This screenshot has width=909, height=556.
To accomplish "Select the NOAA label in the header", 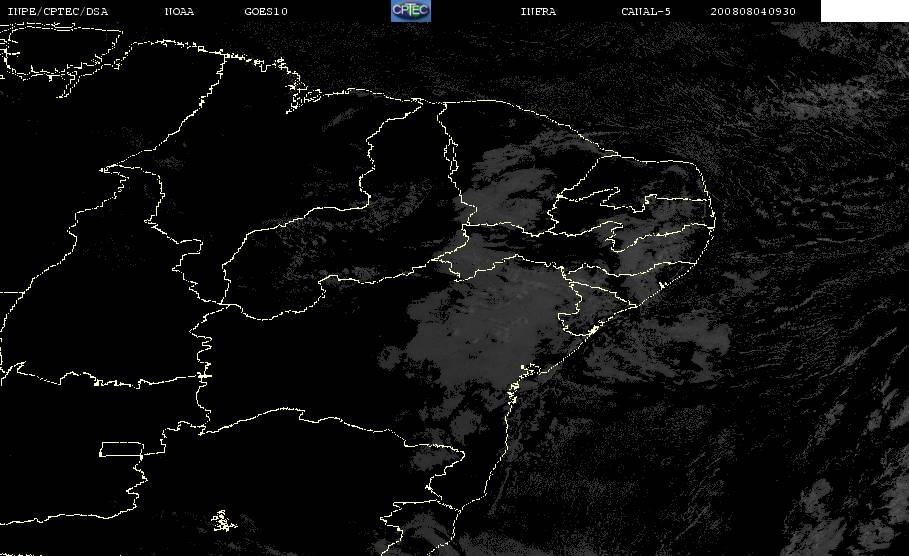I will pos(179,11).
